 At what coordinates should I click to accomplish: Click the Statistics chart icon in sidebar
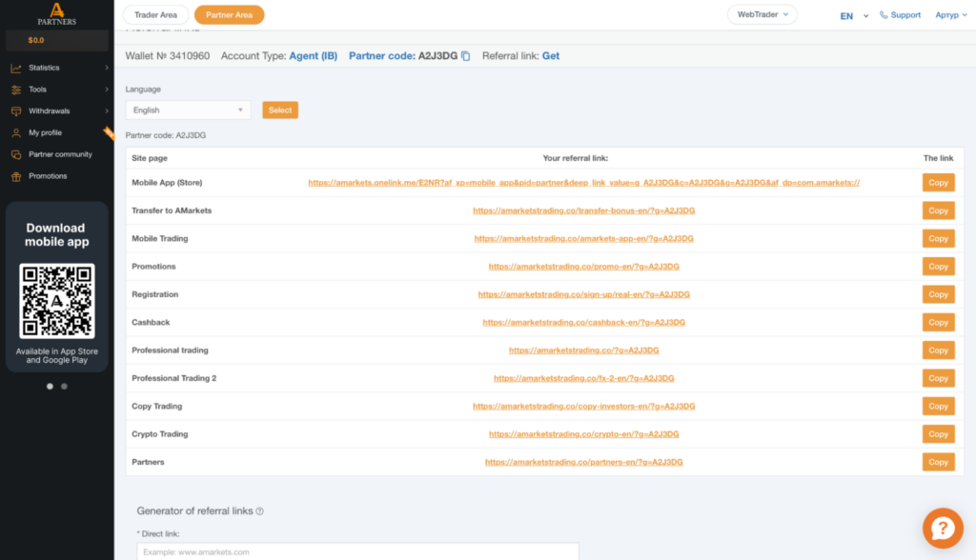click(16, 68)
